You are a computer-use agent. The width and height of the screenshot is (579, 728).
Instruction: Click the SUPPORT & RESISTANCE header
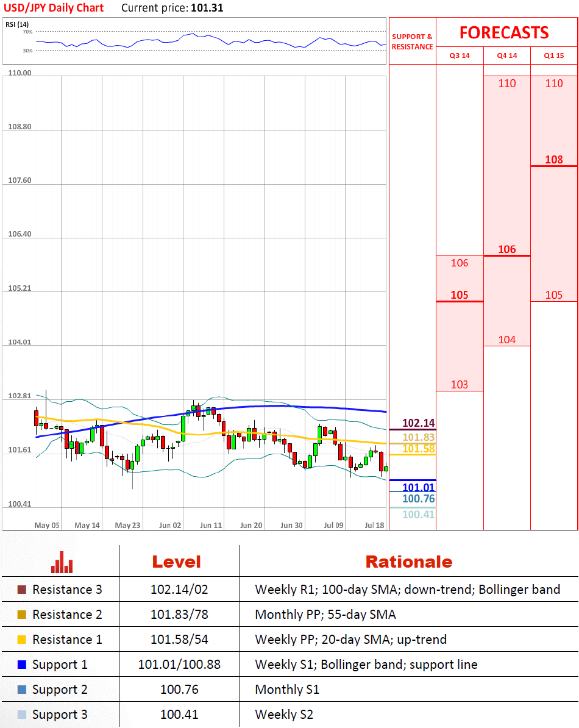point(412,41)
